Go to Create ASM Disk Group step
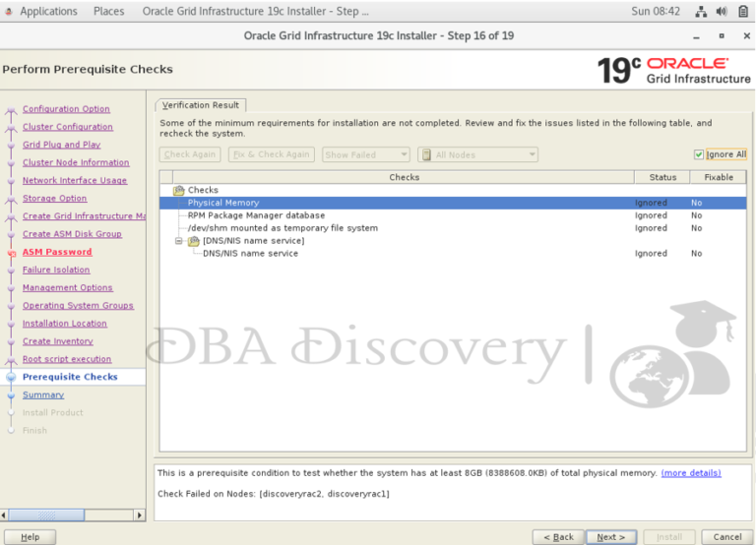 point(72,234)
